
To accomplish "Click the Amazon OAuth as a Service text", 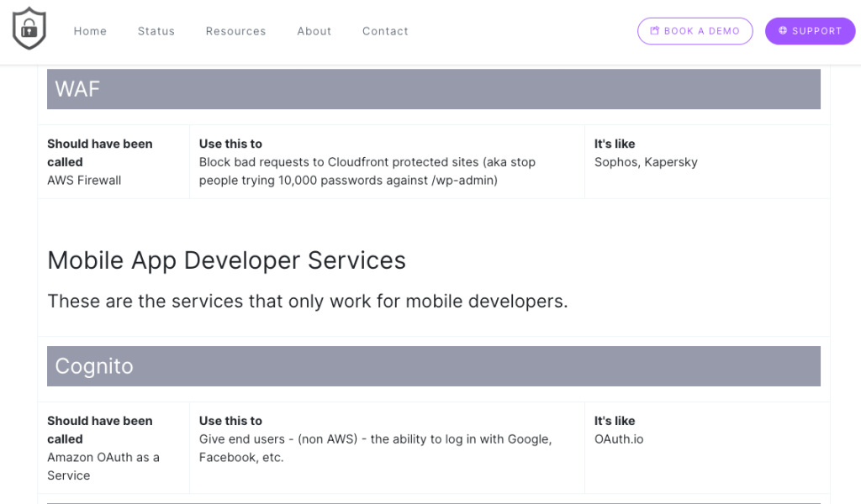I will click(x=103, y=466).
